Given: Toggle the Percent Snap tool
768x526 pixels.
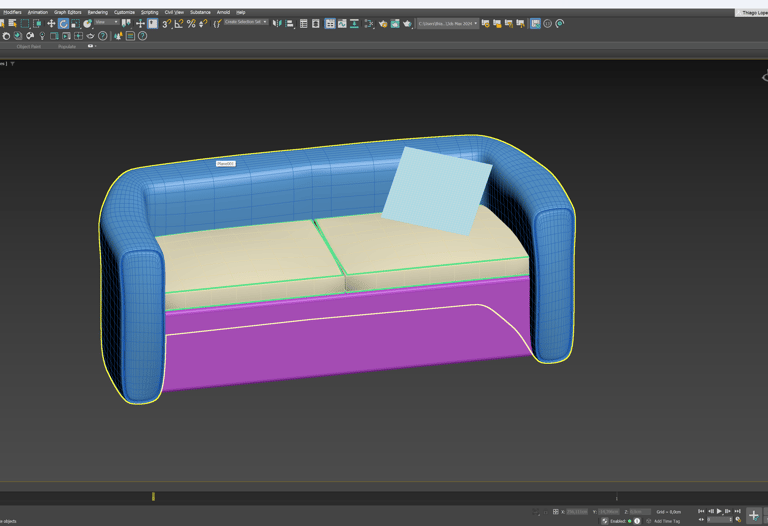Looking at the screenshot, I should [191, 23].
